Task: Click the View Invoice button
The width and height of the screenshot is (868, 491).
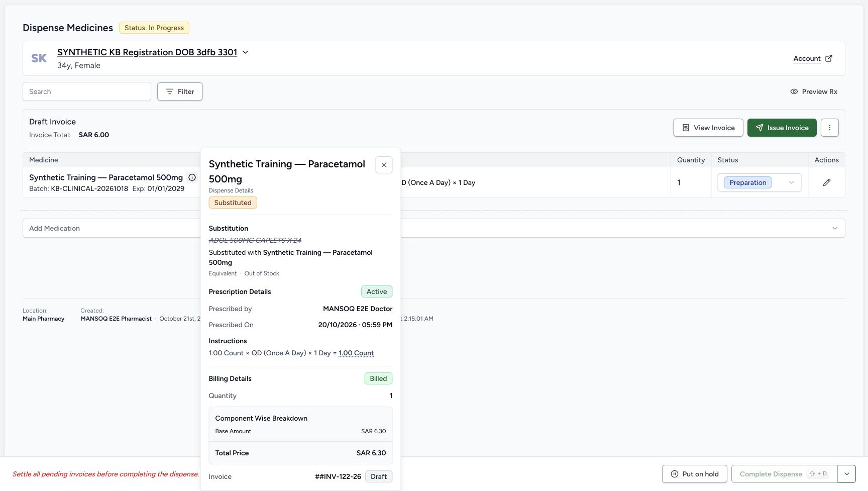Action: pyautogui.click(x=708, y=128)
